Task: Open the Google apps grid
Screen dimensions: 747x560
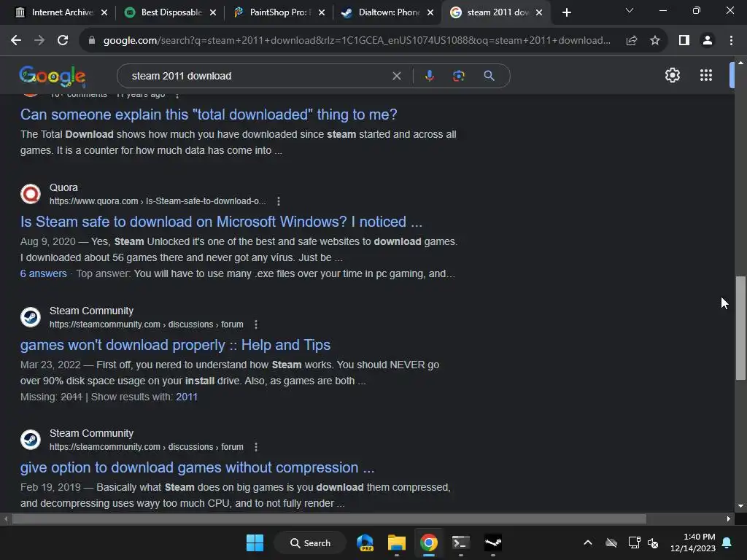Action: [705, 75]
